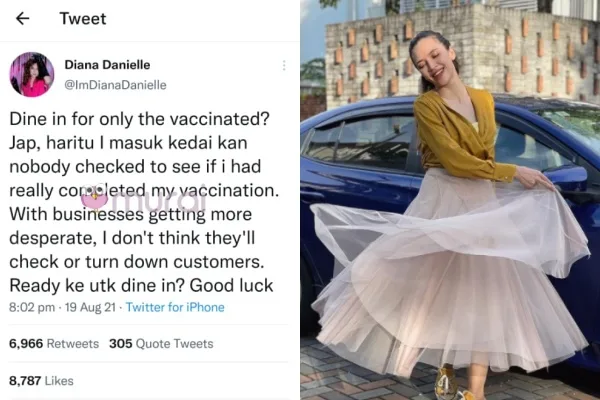The height and width of the screenshot is (400, 600).
Task: Click the murai watermark text
Action: [164, 201]
